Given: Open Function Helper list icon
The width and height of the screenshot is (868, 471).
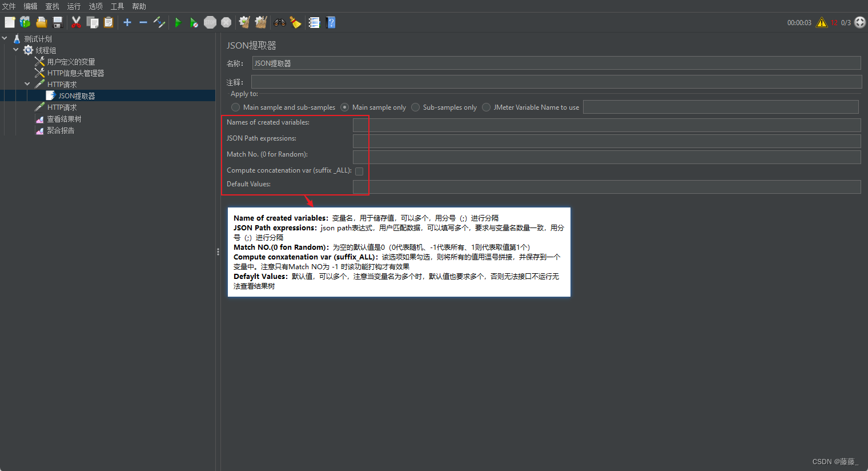Looking at the screenshot, I should pos(314,22).
